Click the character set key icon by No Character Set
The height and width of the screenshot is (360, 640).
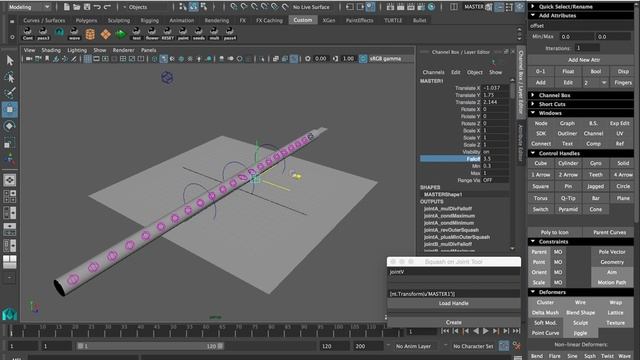[504, 346]
